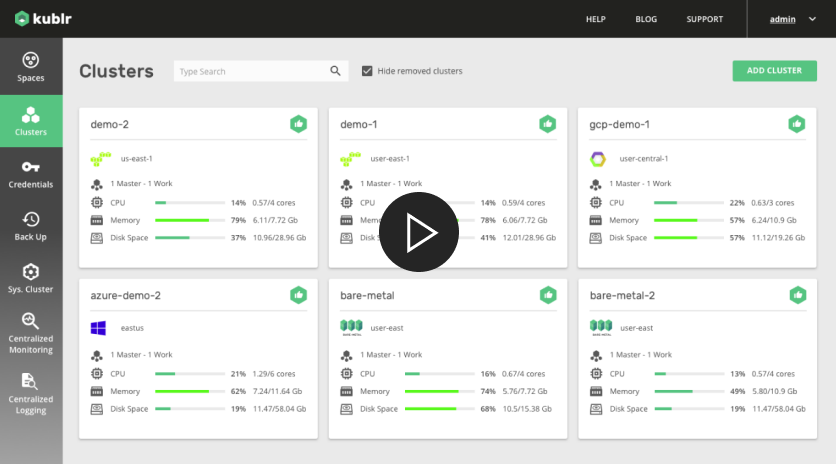Click the Azure Windows icon on azure-demo-2
The width and height of the screenshot is (836, 464).
(98, 328)
